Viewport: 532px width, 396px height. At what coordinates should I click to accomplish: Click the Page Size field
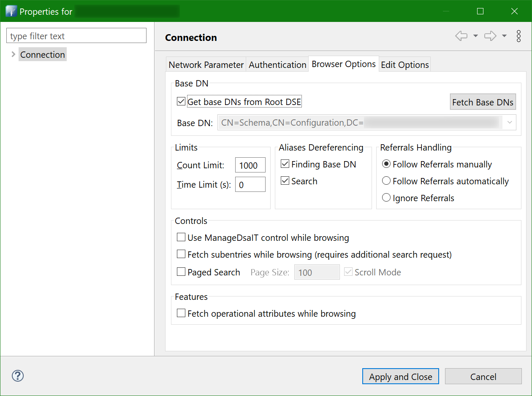click(317, 272)
